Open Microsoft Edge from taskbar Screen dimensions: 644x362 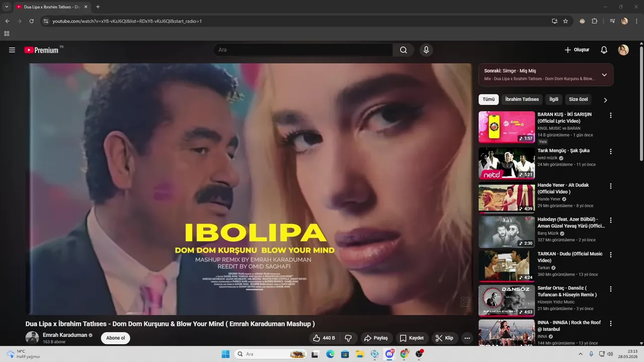coord(330,354)
